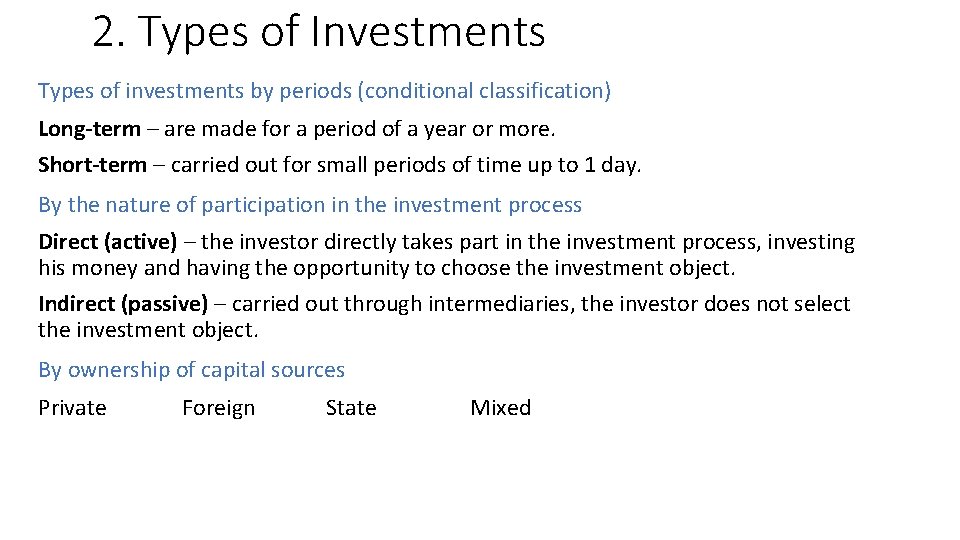Select the bold "Indirect (passive)" term
This screenshot has width=960, height=540.
click(x=123, y=304)
